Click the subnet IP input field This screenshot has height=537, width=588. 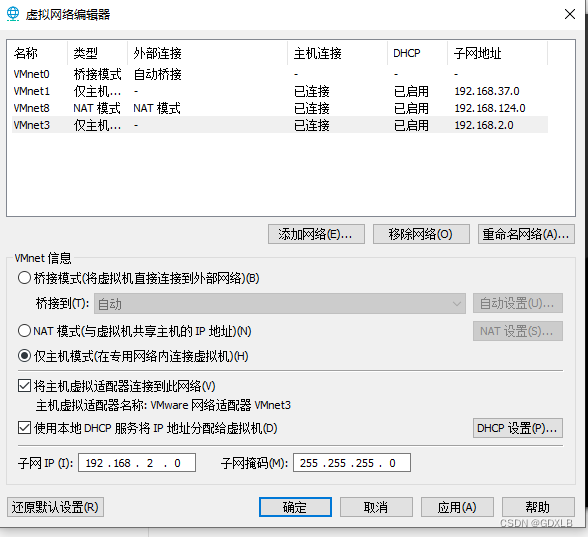[x=137, y=463]
